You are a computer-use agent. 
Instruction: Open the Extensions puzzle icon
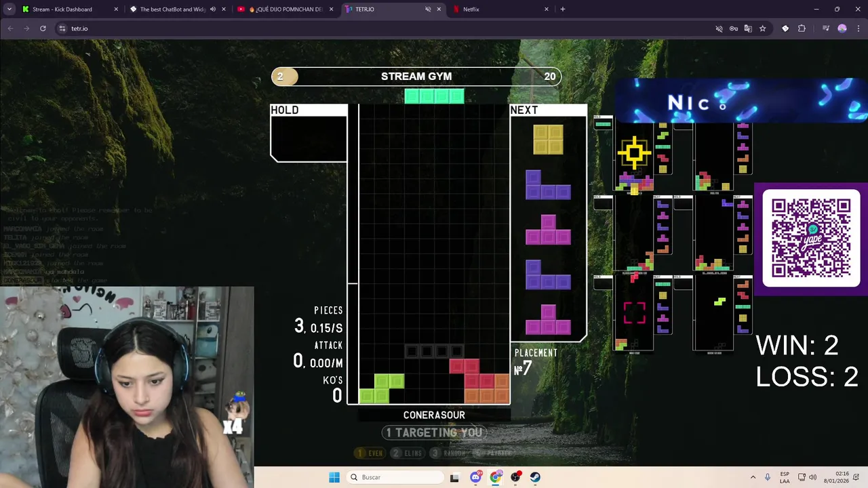point(802,28)
